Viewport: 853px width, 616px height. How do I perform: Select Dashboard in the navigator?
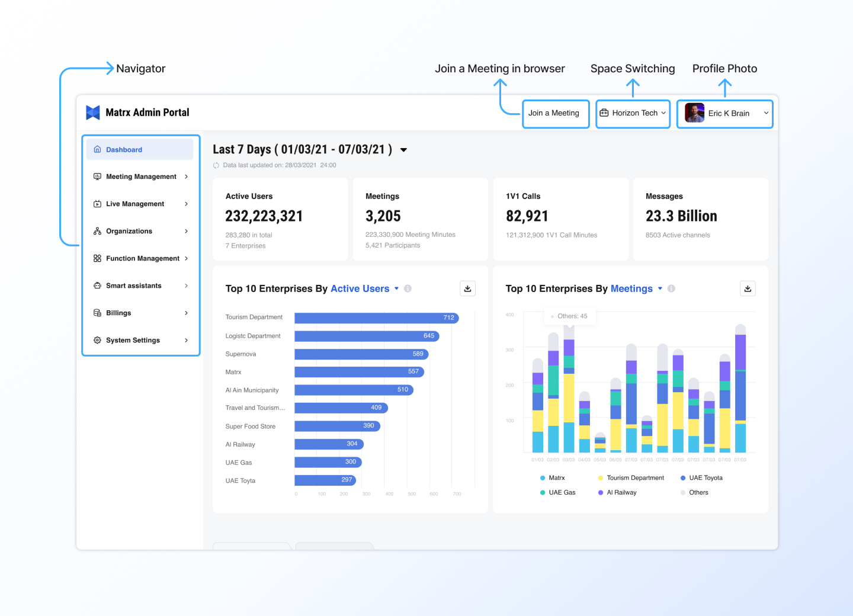point(140,150)
